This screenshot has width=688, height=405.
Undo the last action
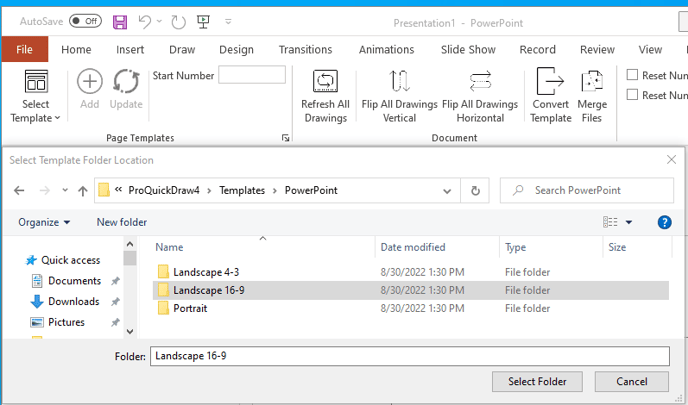[x=144, y=22]
